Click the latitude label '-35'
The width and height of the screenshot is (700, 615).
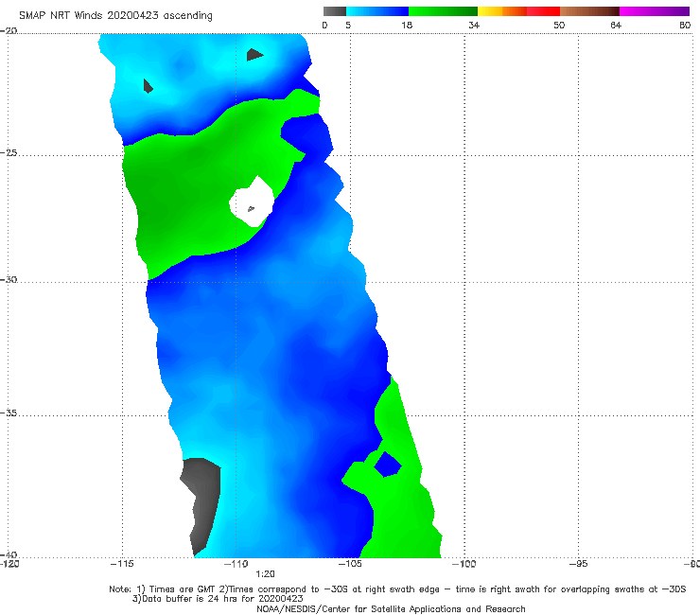pyautogui.click(x=9, y=413)
